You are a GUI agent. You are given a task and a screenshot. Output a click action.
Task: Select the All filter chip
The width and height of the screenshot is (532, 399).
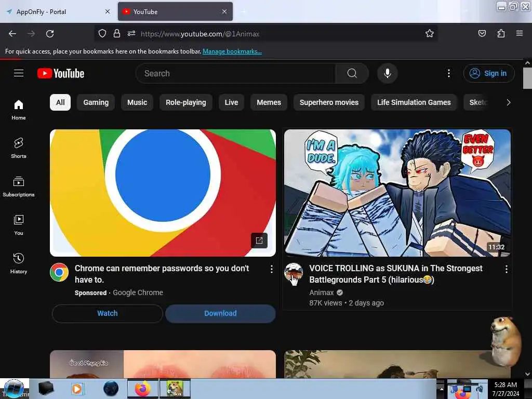60,102
